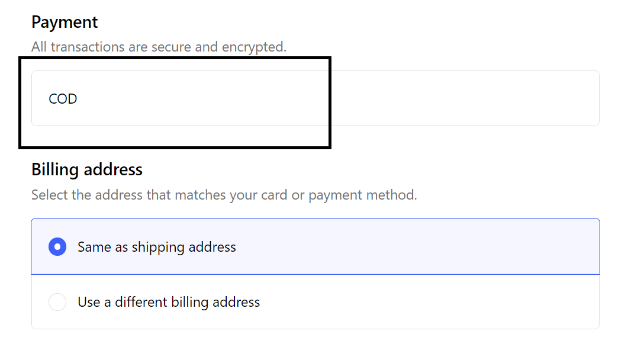The image size is (644, 350).
Task: Click the COD payment method label
Action: [63, 99]
